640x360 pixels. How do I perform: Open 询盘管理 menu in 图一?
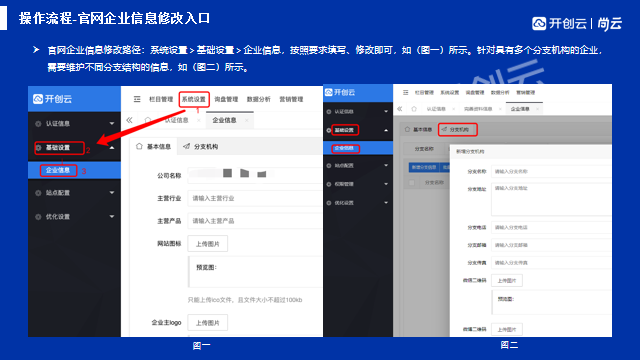coord(226,99)
